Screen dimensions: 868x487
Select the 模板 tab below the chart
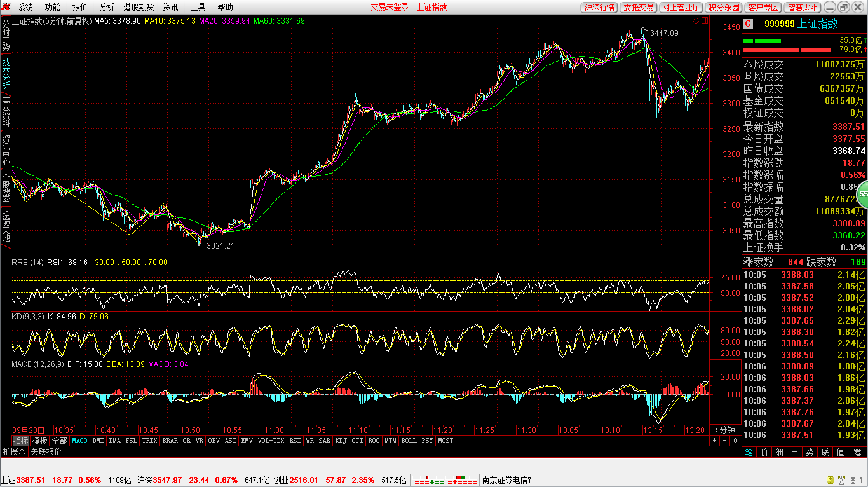pos(40,441)
